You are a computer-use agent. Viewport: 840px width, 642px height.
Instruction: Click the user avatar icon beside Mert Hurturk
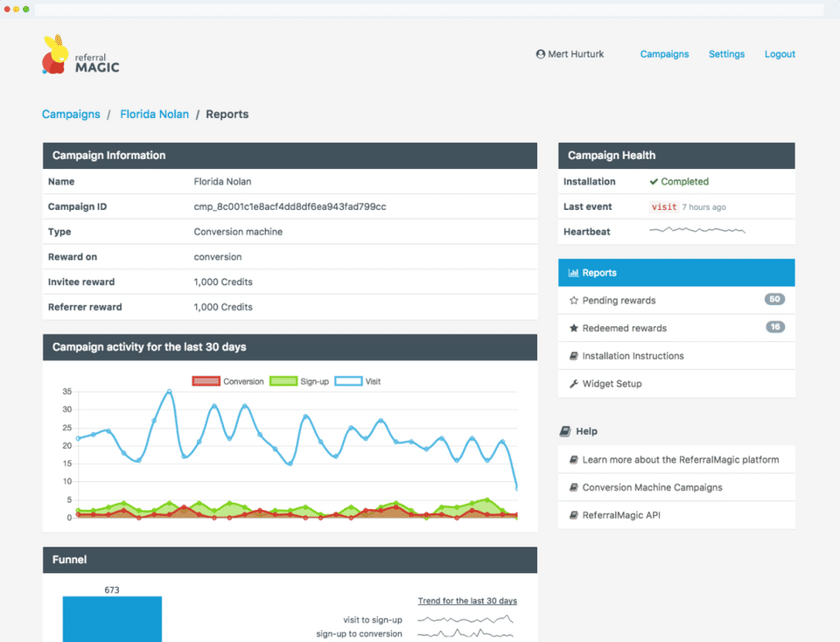tap(541, 54)
